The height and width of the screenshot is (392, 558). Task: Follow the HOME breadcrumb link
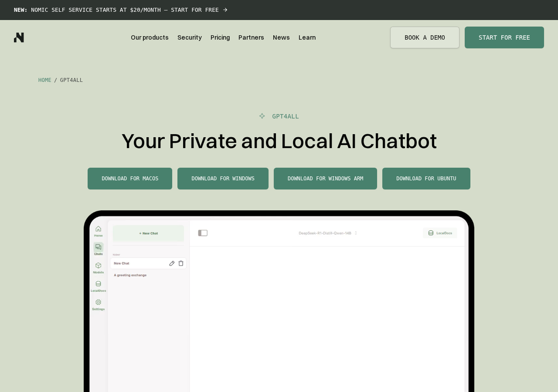pyautogui.click(x=45, y=80)
